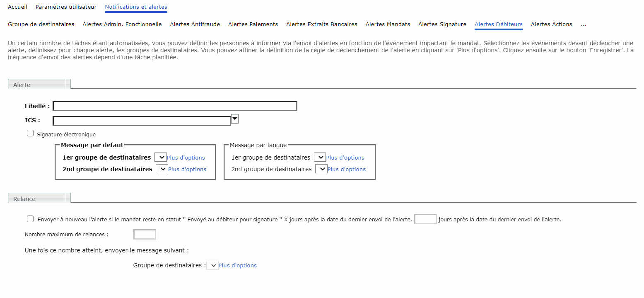644x298 pixels.
Task: Enable the Signature électronique checkbox
Action: tap(30, 133)
